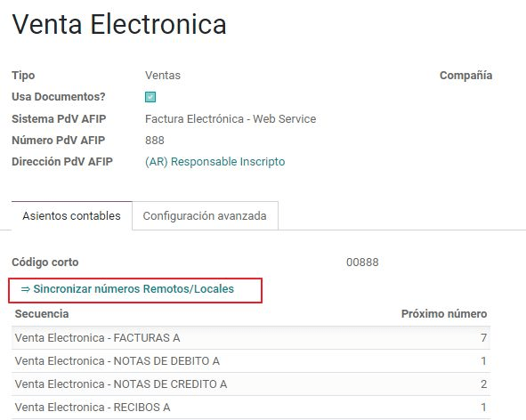Click Sincronizar números Remotos/Locales link
This screenshot has width=526, height=420.
tap(127, 289)
